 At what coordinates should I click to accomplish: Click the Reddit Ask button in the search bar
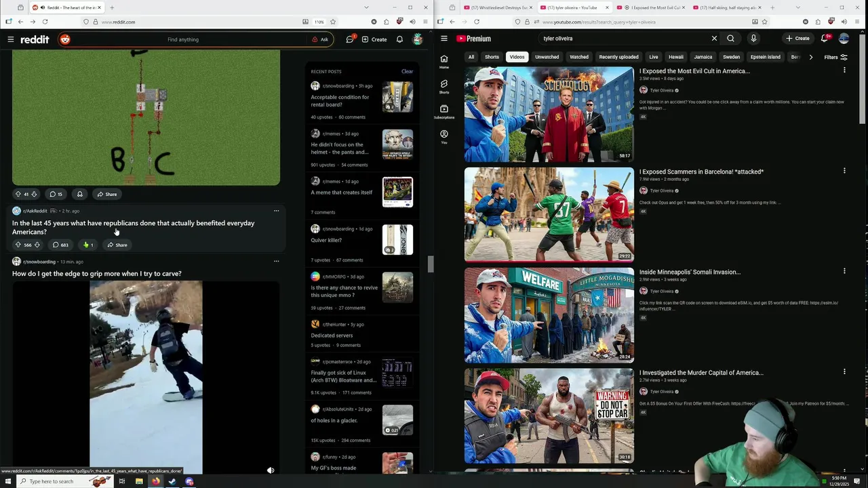click(x=320, y=39)
